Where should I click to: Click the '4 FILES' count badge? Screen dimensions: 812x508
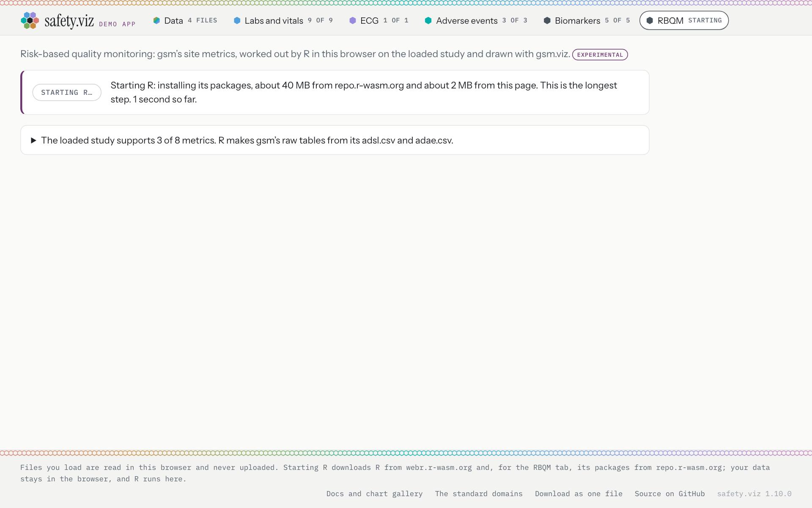point(203,20)
